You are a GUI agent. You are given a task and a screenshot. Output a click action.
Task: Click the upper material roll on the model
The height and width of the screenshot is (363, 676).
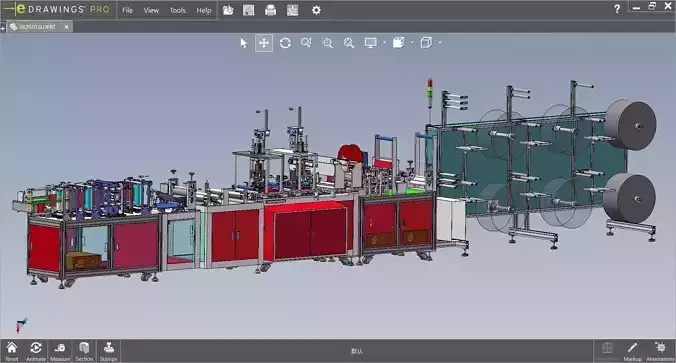[630, 125]
